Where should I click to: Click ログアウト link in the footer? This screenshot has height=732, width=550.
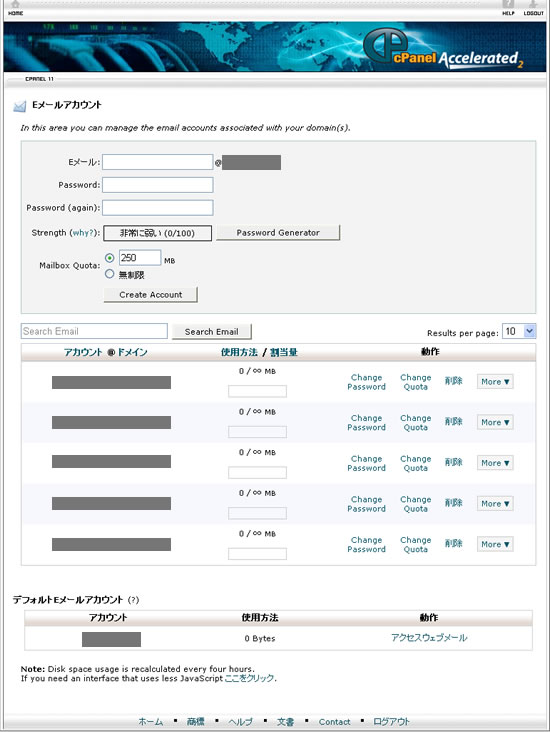[x=391, y=722]
